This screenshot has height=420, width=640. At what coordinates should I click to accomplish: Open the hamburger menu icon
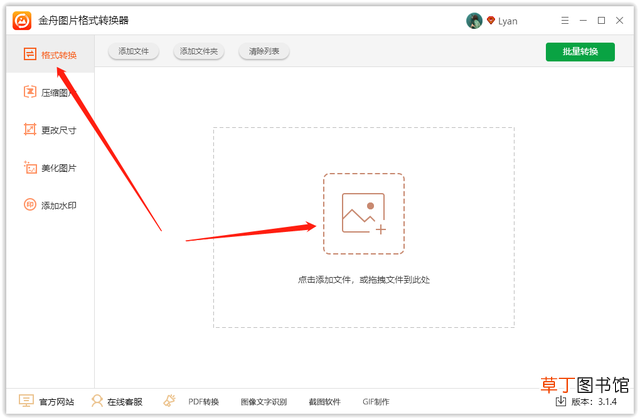pos(564,20)
